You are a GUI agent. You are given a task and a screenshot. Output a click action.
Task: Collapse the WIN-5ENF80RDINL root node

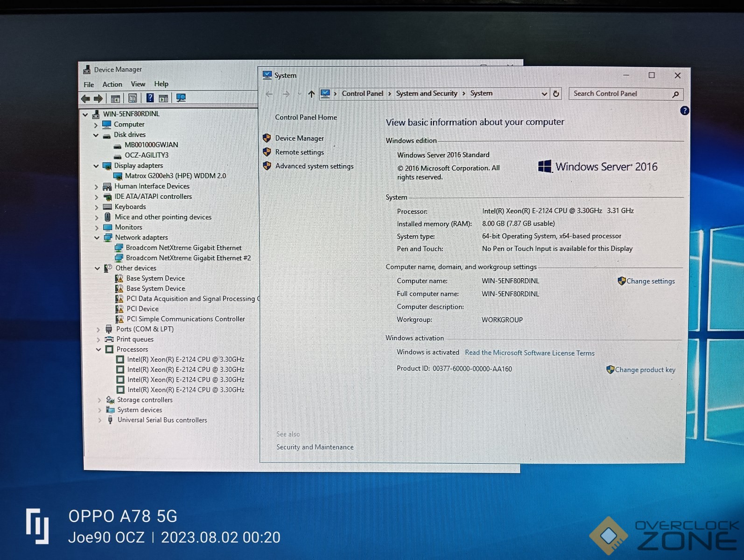point(85,114)
